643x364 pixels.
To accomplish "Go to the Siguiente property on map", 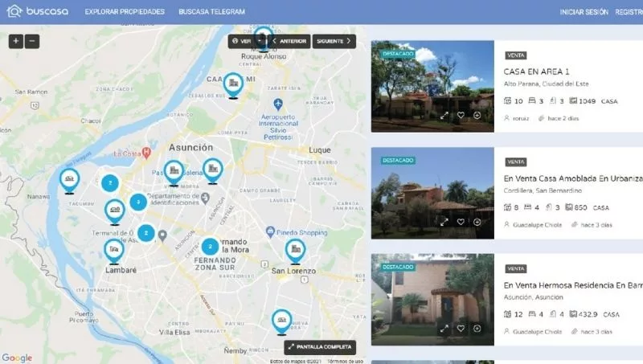I will click(x=334, y=41).
